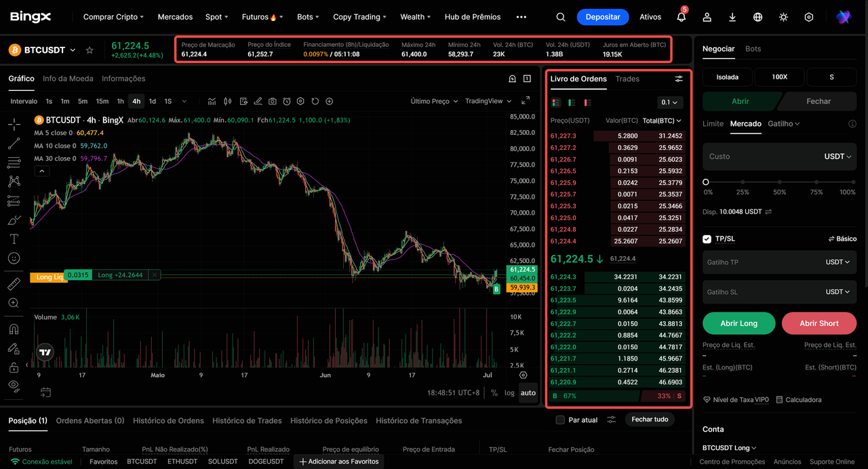Add BTCUSDT to favorites with star
The width and height of the screenshot is (868, 469).
point(90,50)
